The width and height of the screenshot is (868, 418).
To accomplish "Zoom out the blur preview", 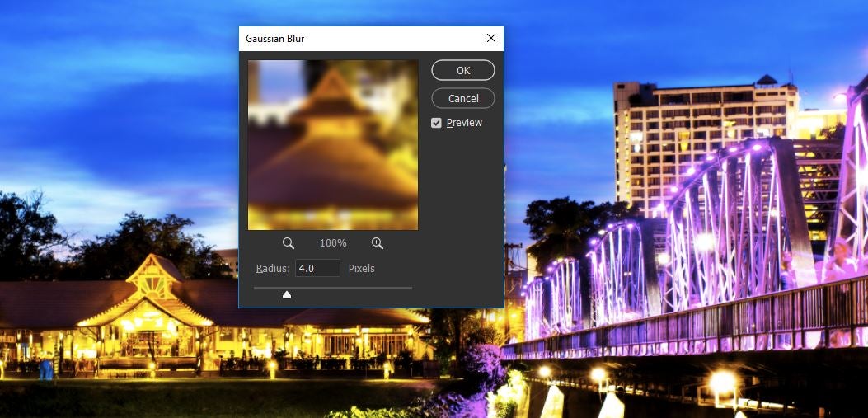I will (288, 243).
